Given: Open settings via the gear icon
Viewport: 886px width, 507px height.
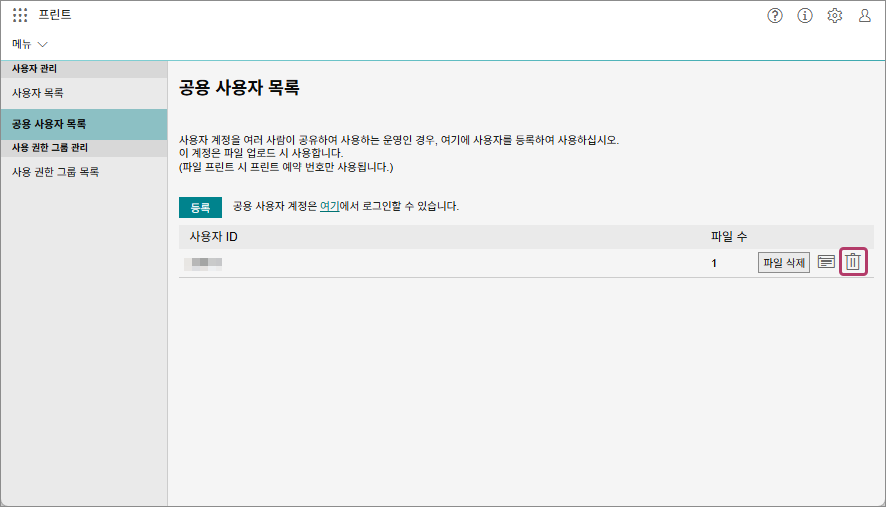Looking at the screenshot, I should (835, 16).
